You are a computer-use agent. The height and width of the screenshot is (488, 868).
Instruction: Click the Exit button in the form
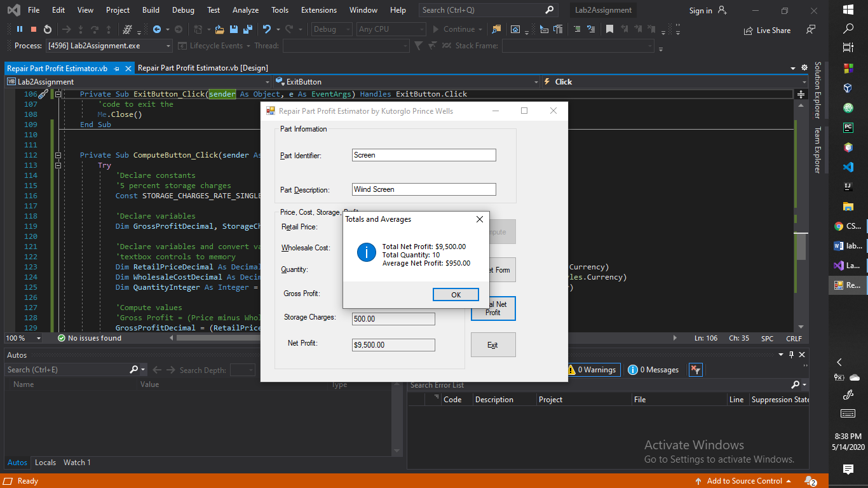[493, 345]
